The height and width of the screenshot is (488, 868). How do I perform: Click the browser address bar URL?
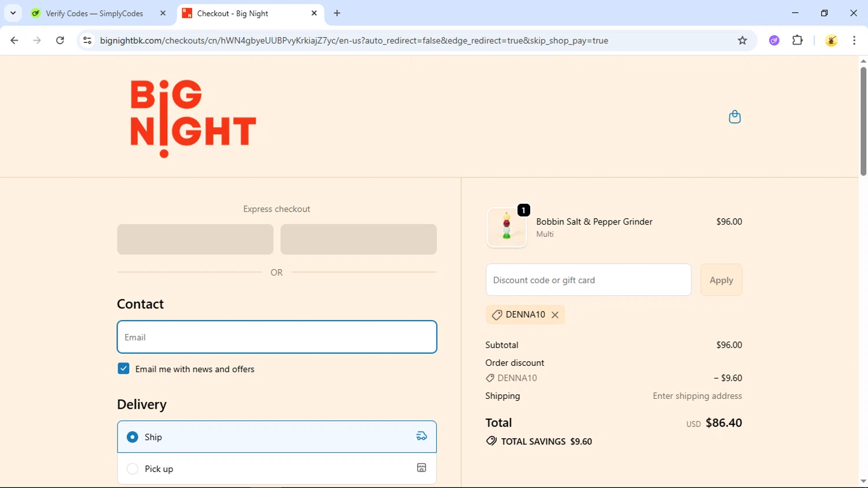(x=354, y=41)
